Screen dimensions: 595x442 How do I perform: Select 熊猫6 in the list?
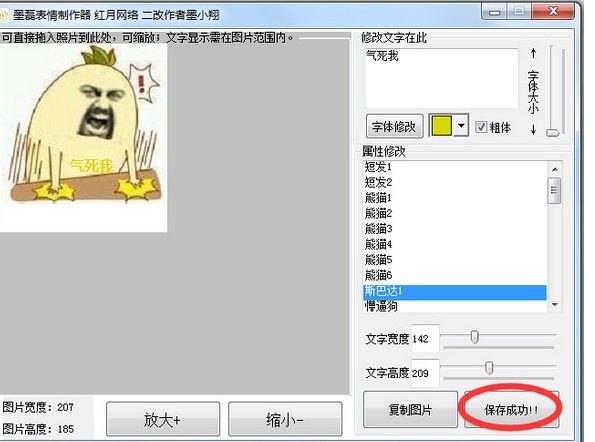click(455, 275)
